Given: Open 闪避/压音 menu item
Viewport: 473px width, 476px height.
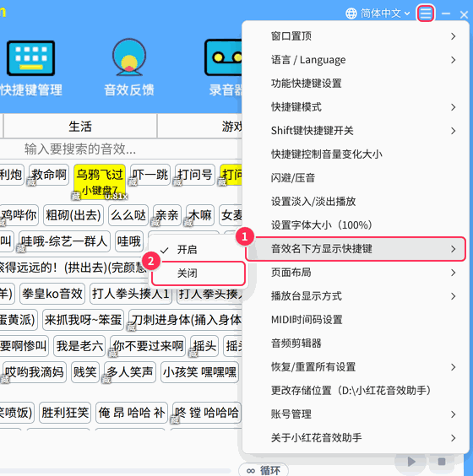Looking at the screenshot, I should [356, 178].
